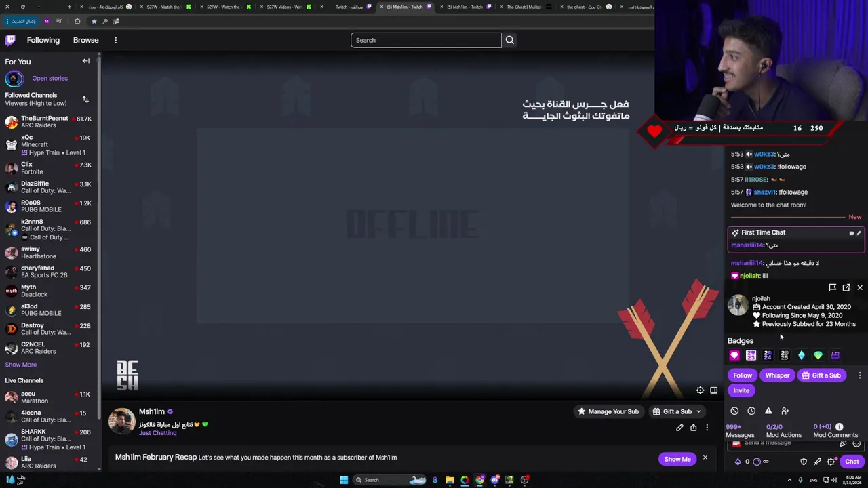Expand followed channels with Show More
Screen dimensions: 868x488
pyautogui.click(x=21, y=365)
